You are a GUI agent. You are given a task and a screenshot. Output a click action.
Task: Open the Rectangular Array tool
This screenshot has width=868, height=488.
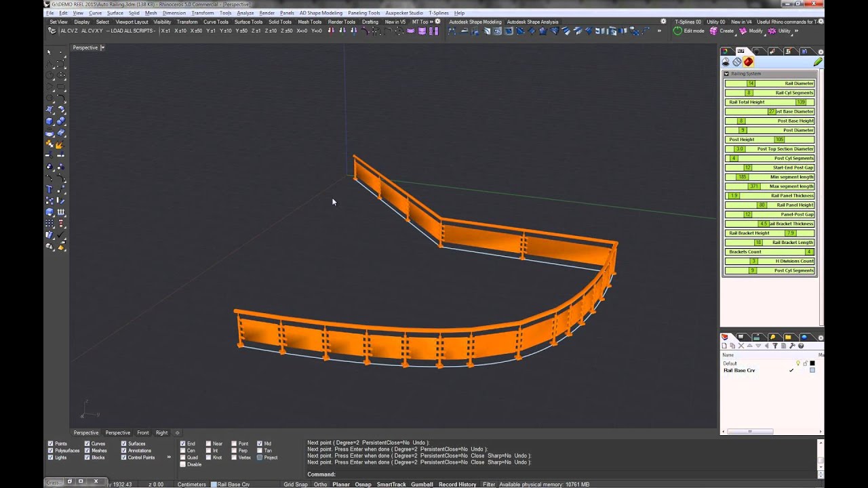tap(50, 224)
